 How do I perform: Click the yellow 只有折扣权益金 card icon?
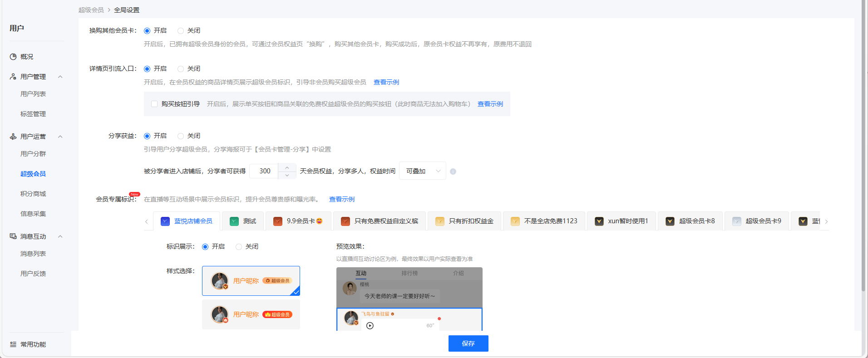(x=440, y=221)
